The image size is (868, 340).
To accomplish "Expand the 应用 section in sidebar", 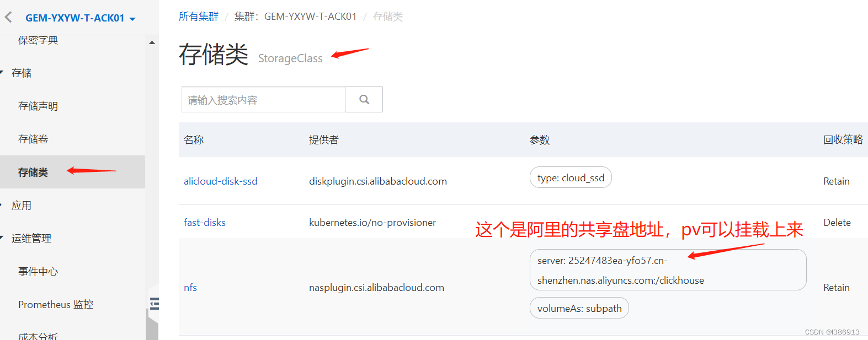I will (x=22, y=205).
